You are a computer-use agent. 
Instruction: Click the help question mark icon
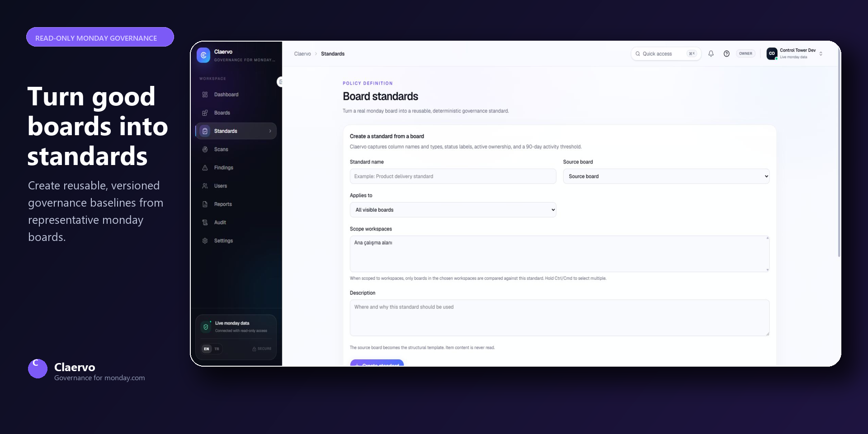pyautogui.click(x=726, y=54)
